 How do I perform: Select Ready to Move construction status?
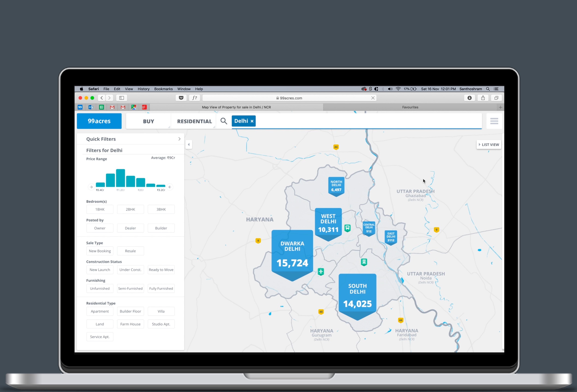click(x=161, y=270)
